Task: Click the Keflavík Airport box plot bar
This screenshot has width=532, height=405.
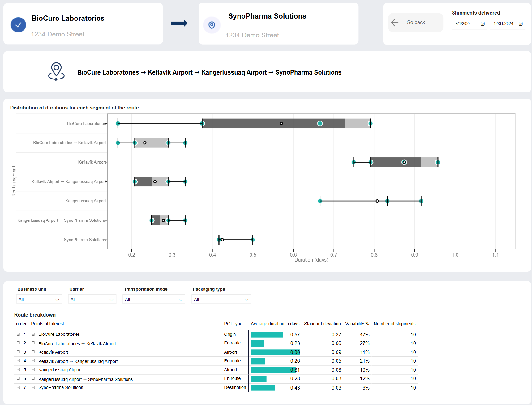Action: (404, 162)
